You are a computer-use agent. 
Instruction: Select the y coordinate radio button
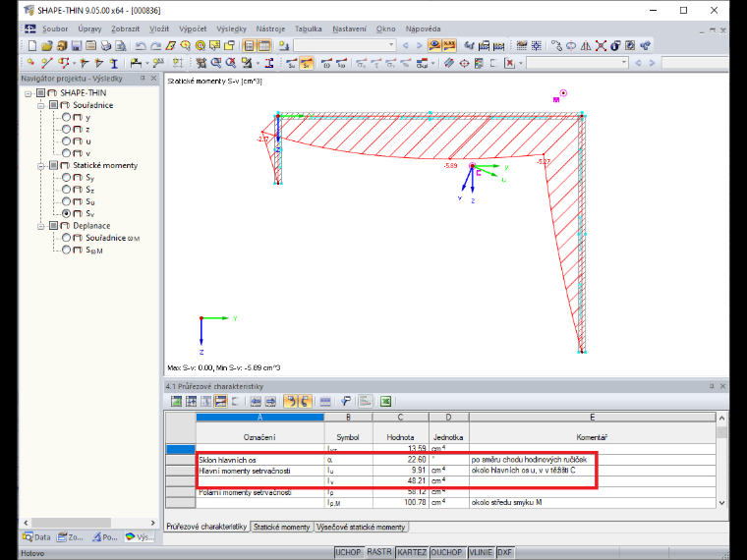[x=66, y=117]
